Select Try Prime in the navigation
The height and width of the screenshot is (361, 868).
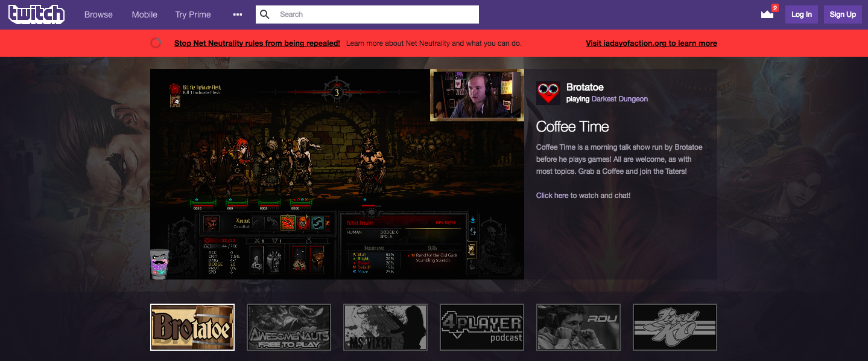pyautogui.click(x=193, y=14)
